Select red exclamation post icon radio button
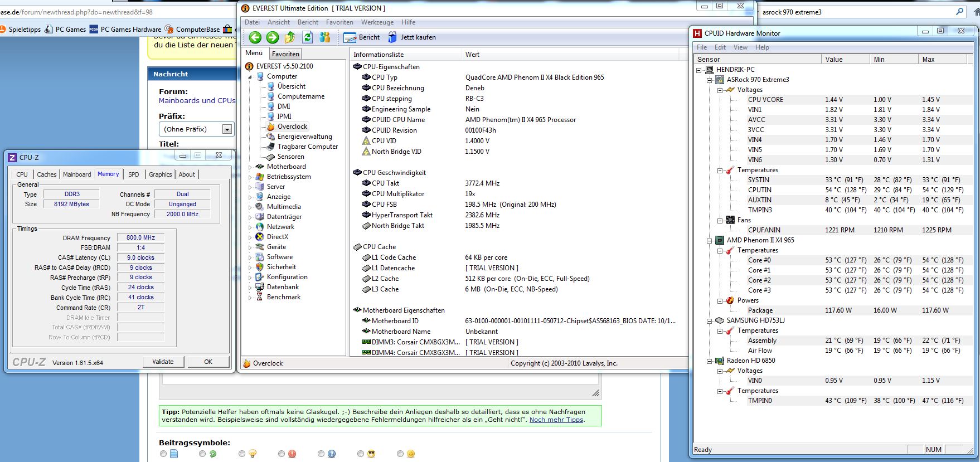Viewport: 980px width, 462px height. pyautogui.click(x=282, y=454)
